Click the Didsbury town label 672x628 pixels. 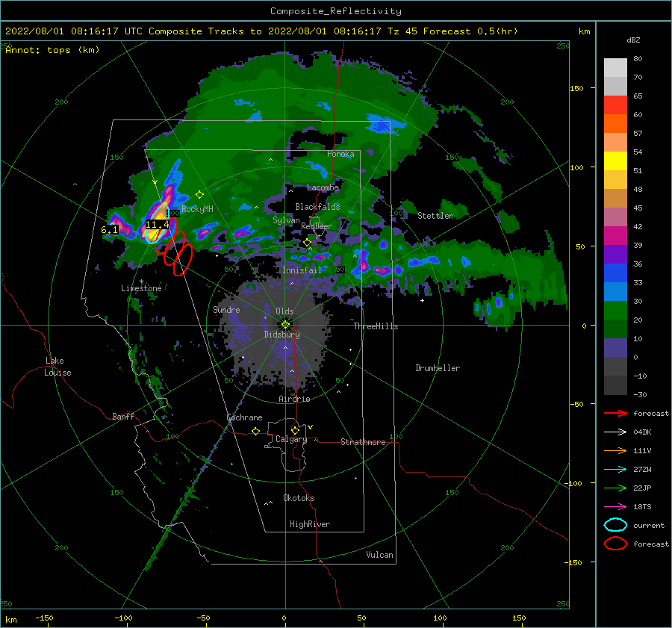282,335
